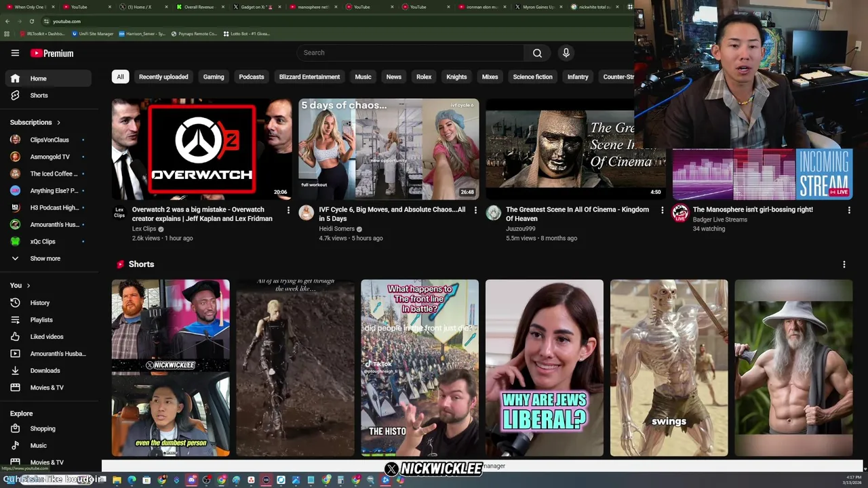This screenshot has height=488, width=868.
Task: Click the search magnifier button
Action: coord(537,53)
